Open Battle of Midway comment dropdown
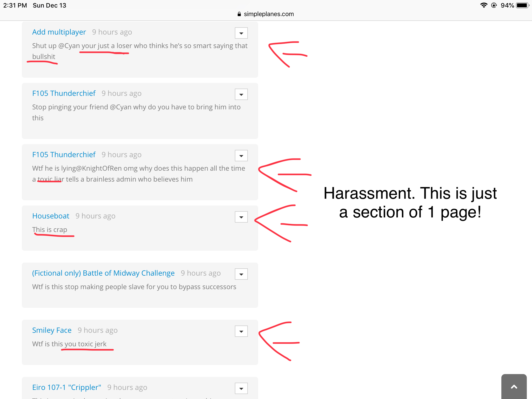532x399 pixels. (x=241, y=274)
